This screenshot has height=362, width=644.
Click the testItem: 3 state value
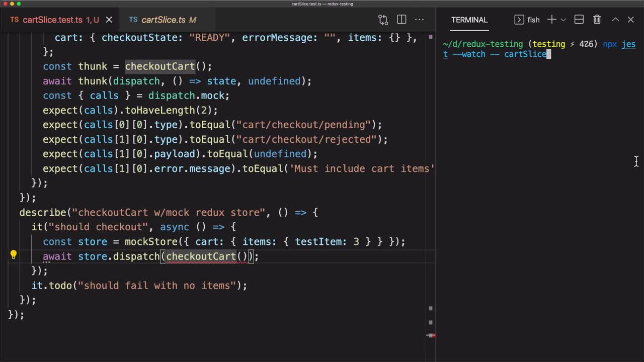327,242
